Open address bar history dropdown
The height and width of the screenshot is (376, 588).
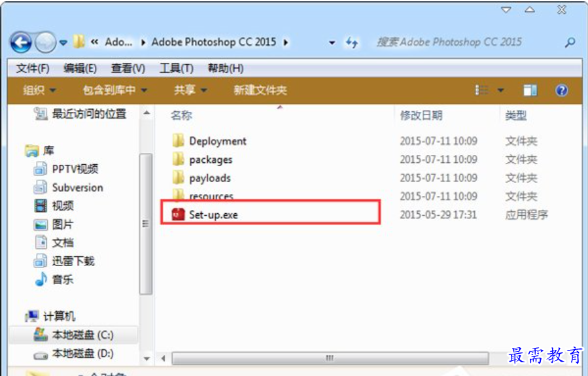pos(332,43)
